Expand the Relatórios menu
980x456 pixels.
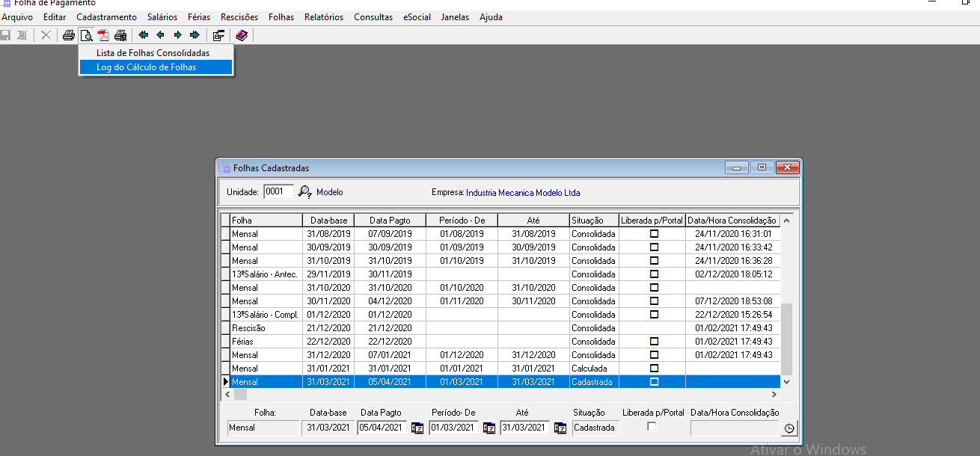[x=324, y=17]
